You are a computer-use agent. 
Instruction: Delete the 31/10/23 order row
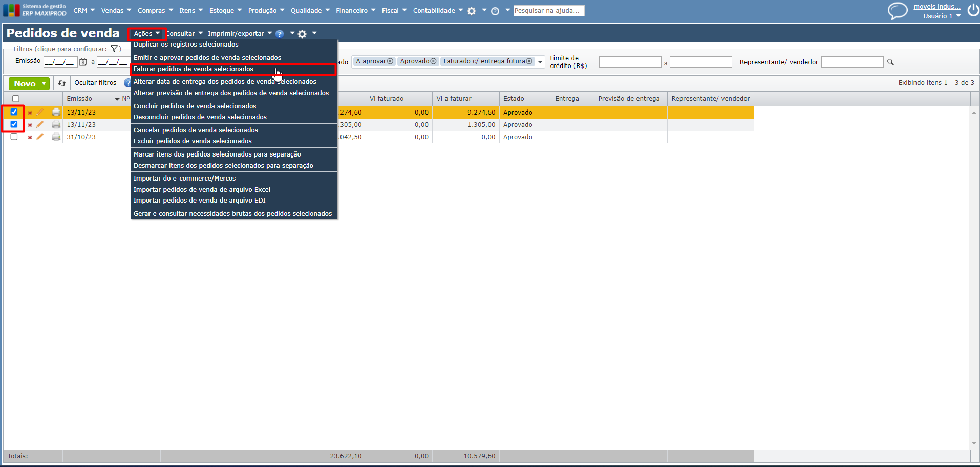tap(30, 137)
